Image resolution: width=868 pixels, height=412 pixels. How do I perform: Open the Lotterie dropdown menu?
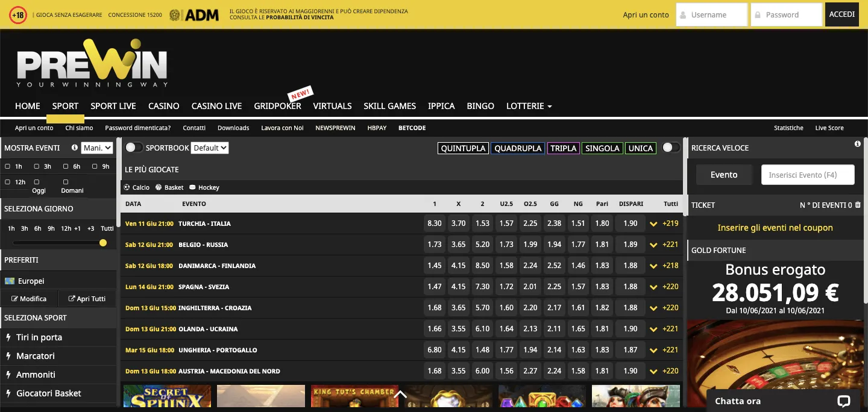(x=529, y=106)
